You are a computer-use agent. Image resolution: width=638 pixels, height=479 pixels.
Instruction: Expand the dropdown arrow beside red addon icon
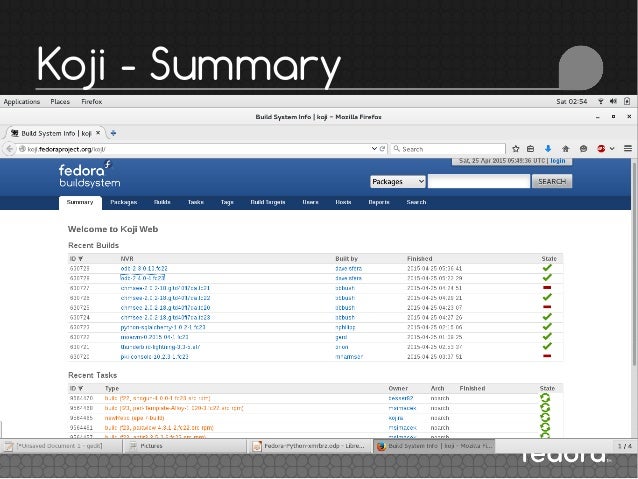click(x=612, y=149)
